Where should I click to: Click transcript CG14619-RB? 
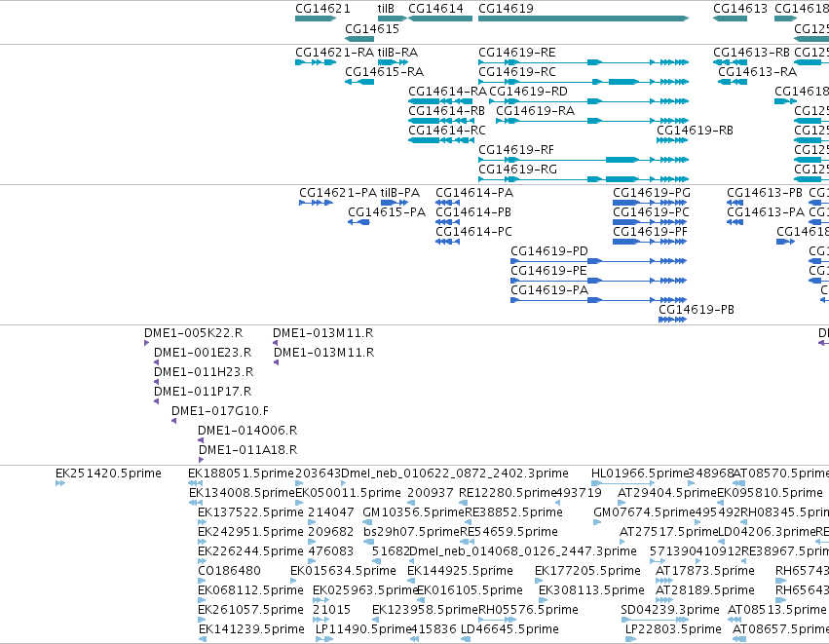(x=672, y=140)
